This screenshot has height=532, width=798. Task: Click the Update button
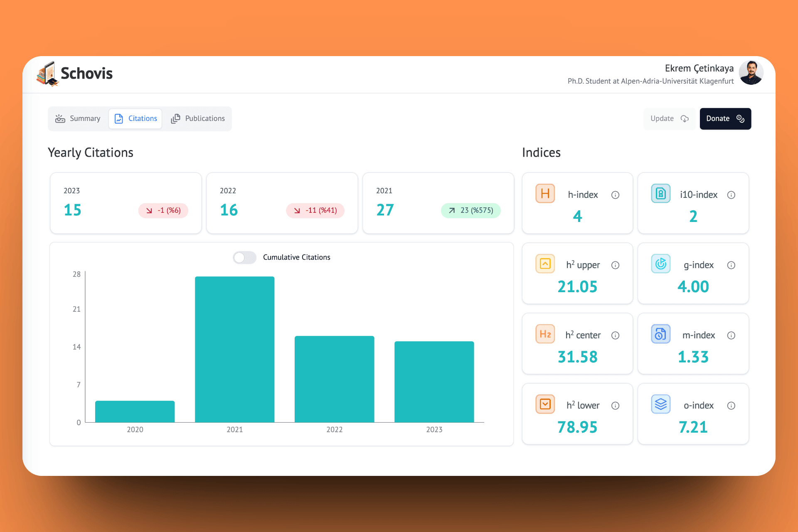[x=669, y=119]
